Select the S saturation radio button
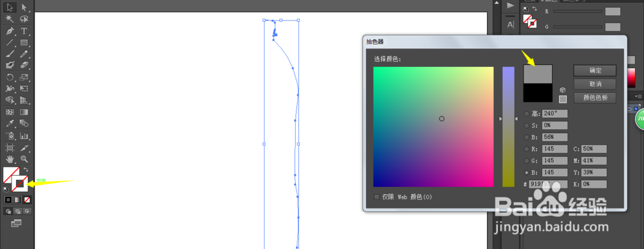The width and height of the screenshot is (644, 249). [527, 125]
